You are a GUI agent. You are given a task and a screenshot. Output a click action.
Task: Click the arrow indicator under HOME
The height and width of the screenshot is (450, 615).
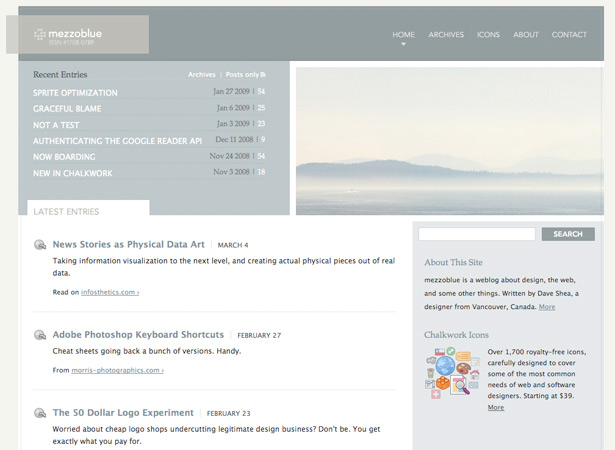403,44
